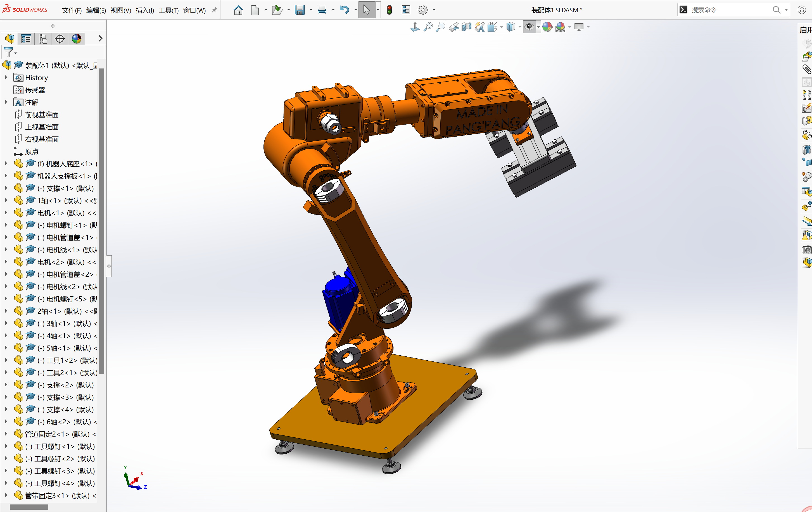Toggle Hide/Show Items eye button
The height and width of the screenshot is (512, 812).
(530, 27)
